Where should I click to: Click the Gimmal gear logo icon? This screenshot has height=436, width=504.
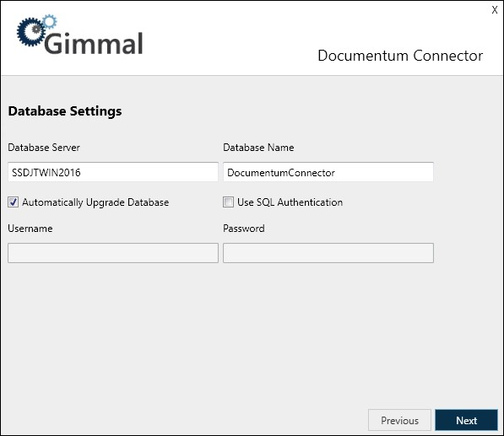[31, 32]
